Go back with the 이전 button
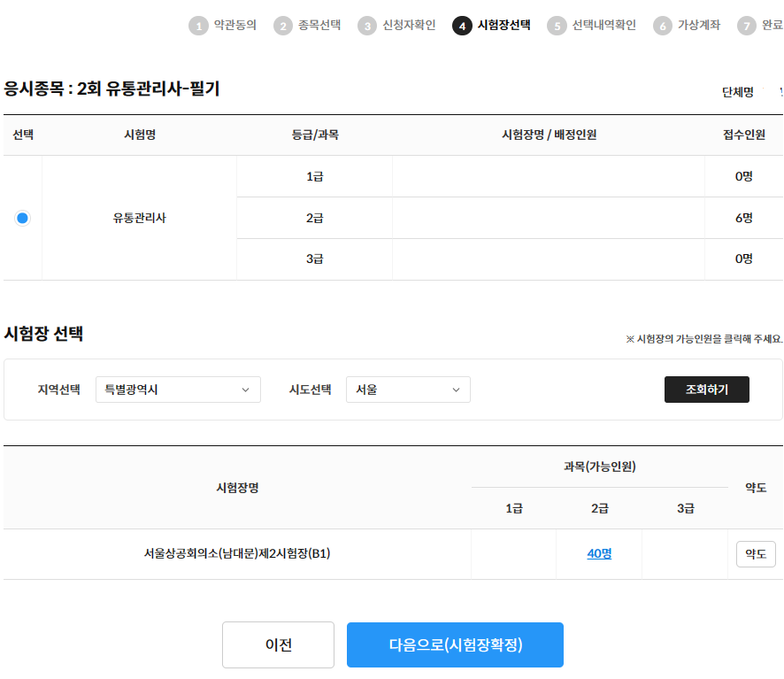Screen dimensions: 784x679 pyautogui.click(x=278, y=644)
